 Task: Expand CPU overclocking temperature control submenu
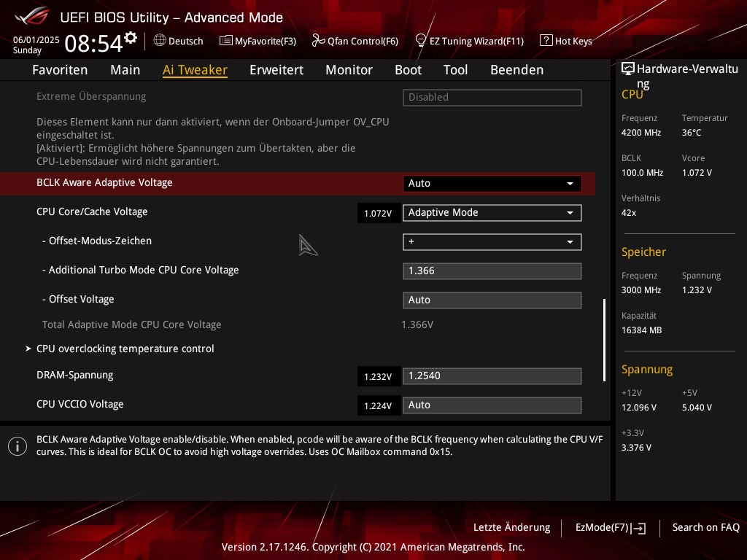click(x=125, y=349)
